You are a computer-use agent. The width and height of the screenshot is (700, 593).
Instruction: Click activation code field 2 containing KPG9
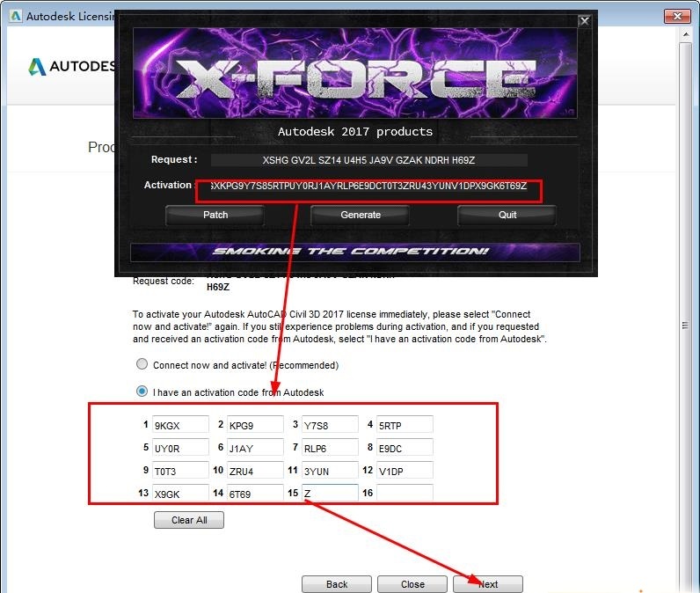point(255,424)
